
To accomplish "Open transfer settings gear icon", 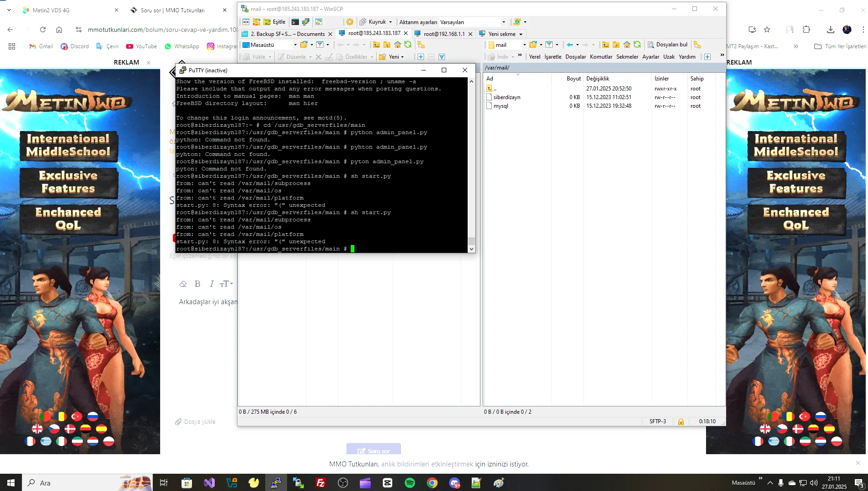I will [x=350, y=22].
